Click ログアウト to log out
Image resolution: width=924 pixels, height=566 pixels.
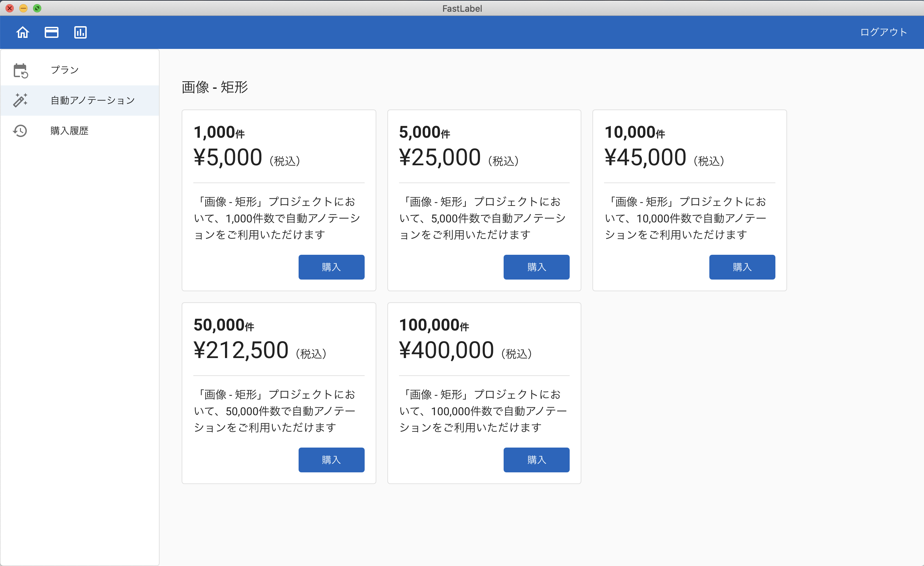click(x=883, y=32)
